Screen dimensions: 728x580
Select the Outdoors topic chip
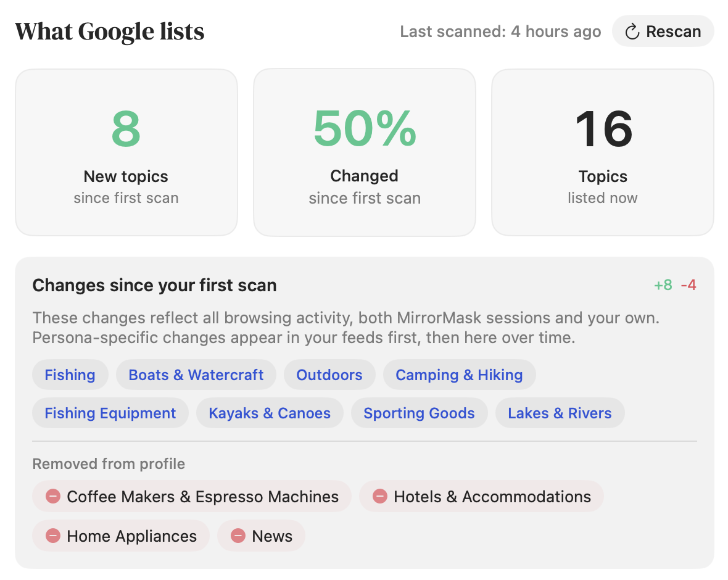pos(329,375)
